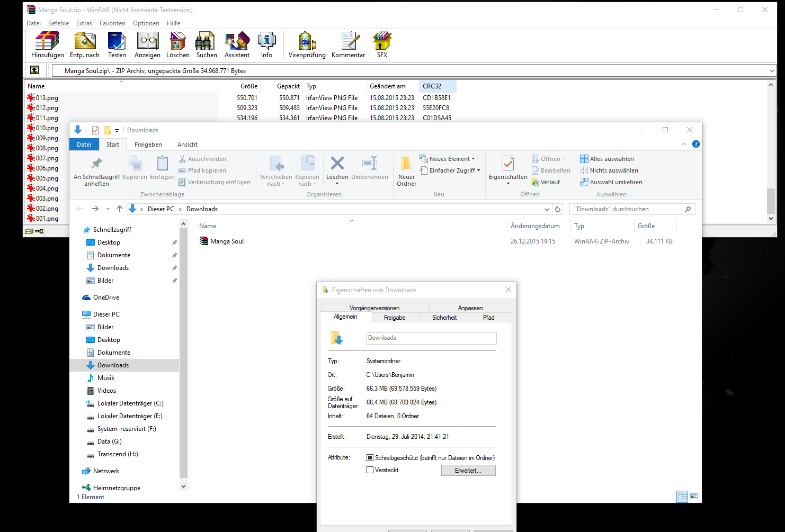The height and width of the screenshot is (532, 785).
Task: Switch to Freigeben ribbon tab
Action: click(148, 145)
